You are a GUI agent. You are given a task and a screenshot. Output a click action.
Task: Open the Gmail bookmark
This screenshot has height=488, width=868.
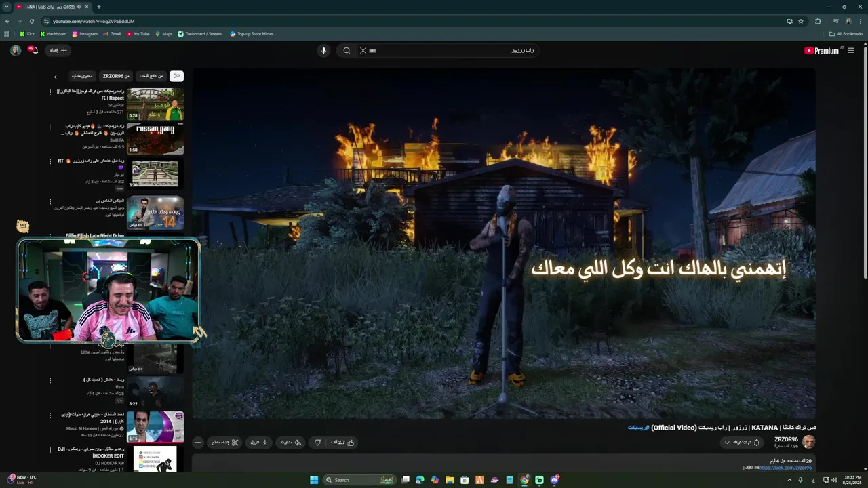pos(112,34)
